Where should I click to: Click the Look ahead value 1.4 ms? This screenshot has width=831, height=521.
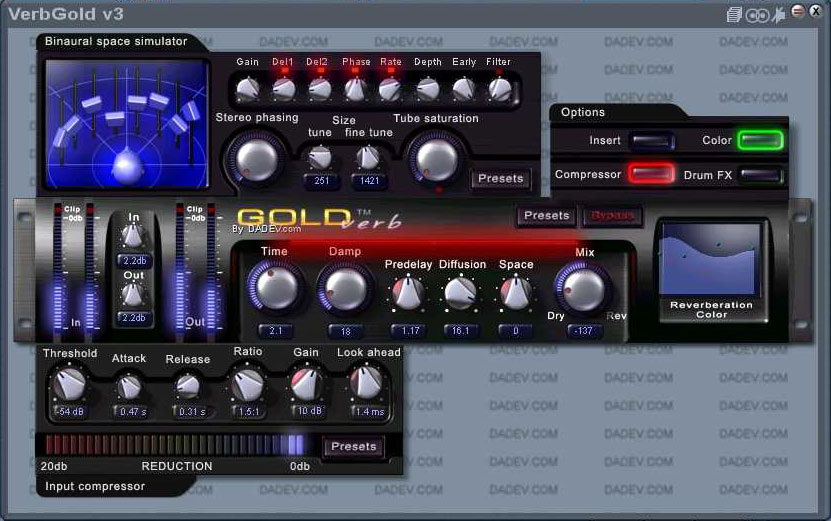coord(369,411)
